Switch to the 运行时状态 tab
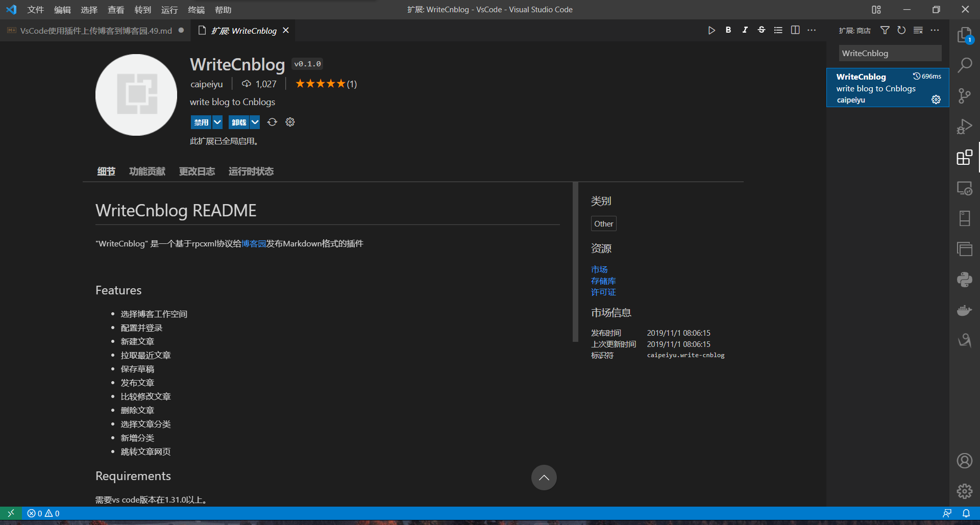The image size is (980, 525). 251,171
